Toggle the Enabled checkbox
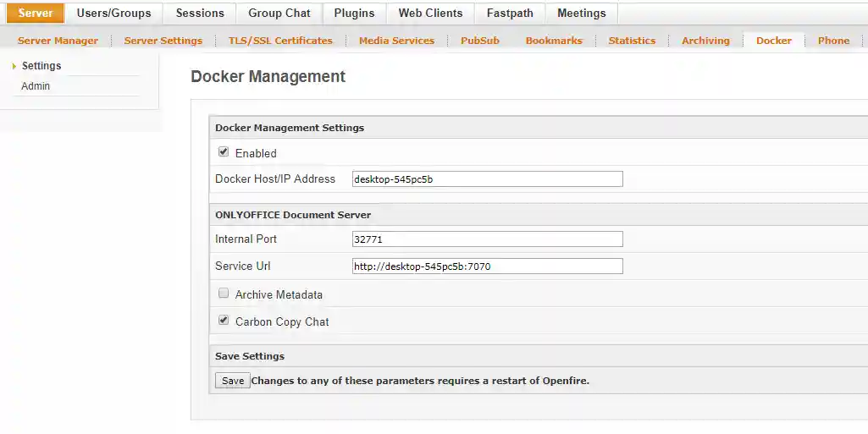Image resolution: width=868 pixels, height=434 pixels. pyautogui.click(x=224, y=152)
